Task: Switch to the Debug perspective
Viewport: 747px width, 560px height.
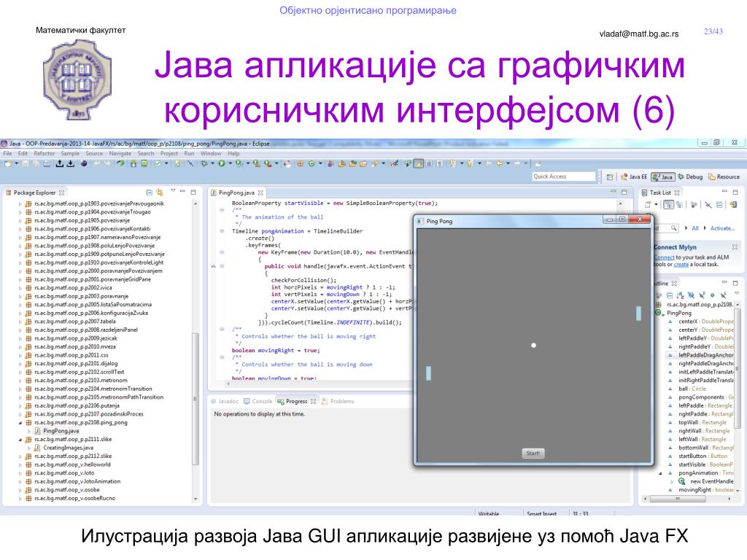Action: point(690,176)
